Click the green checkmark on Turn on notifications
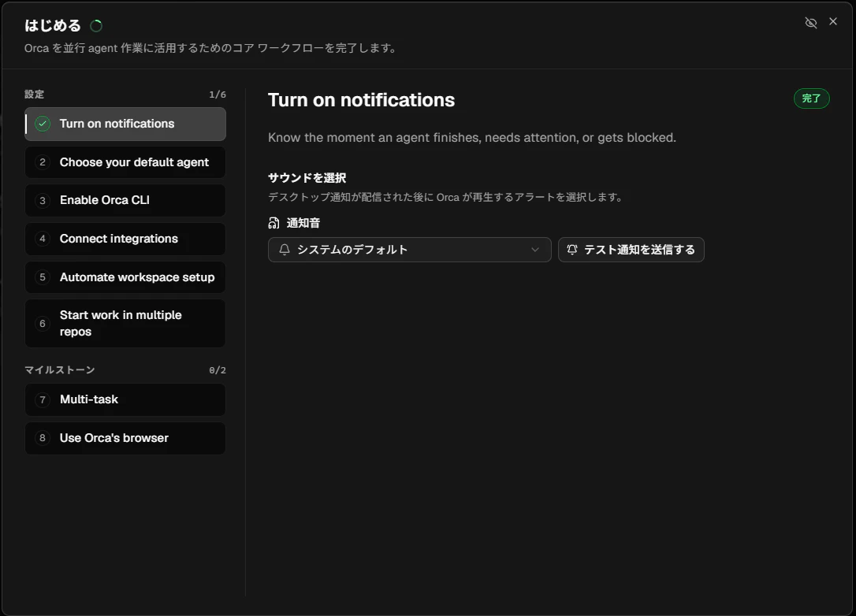The image size is (856, 616). [x=43, y=124]
